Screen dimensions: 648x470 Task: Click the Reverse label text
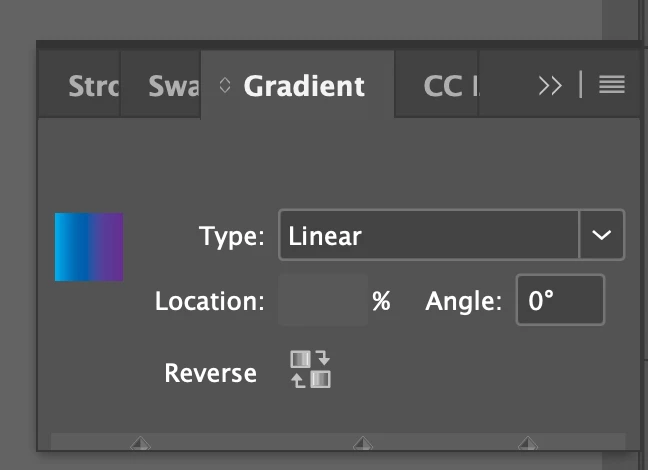210,373
